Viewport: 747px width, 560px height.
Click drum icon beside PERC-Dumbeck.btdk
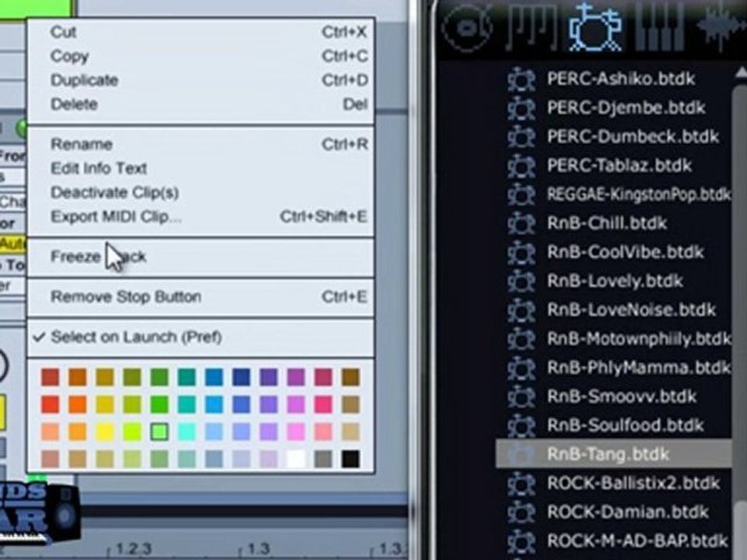pos(521,137)
